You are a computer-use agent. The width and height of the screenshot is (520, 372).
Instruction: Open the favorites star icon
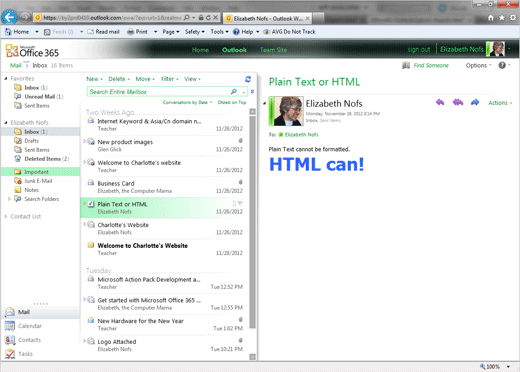(x=502, y=18)
